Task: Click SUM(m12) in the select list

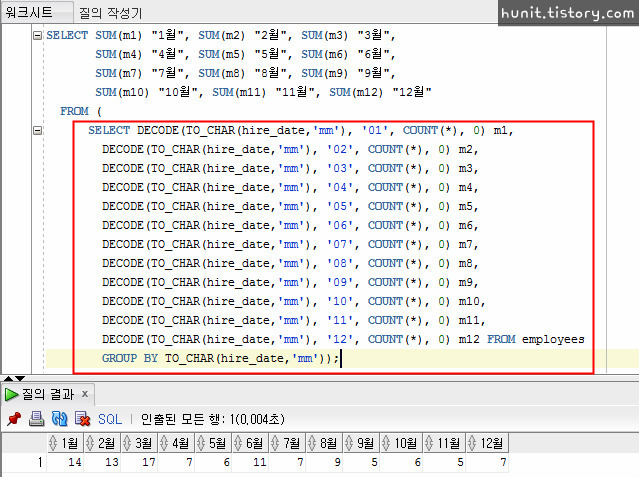Action: 356,92
